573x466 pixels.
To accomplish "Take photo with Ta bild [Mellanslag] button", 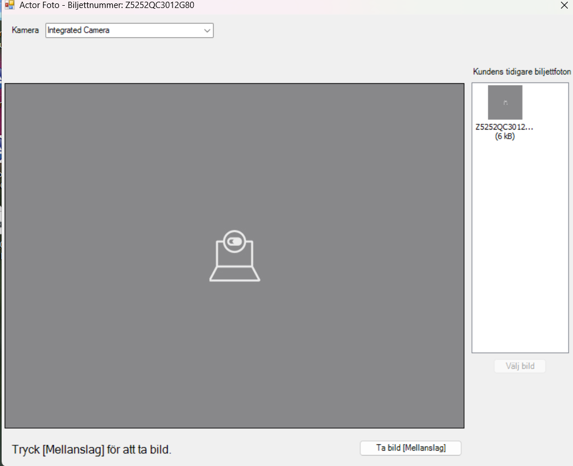I will pyautogui.click(x=411, y=448).
